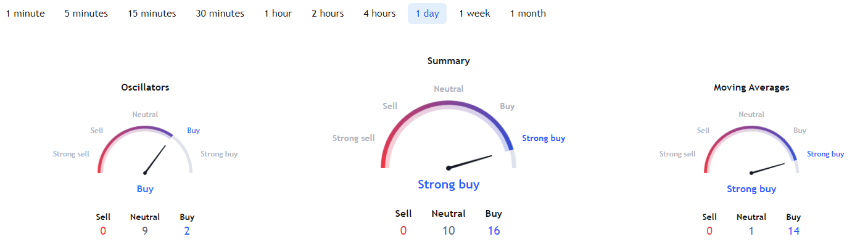Image resolution: width=868 pixels, height=247 pixels.
Task: Click Moving Averages Buy count 14
Action: click(x=793, y=231)
